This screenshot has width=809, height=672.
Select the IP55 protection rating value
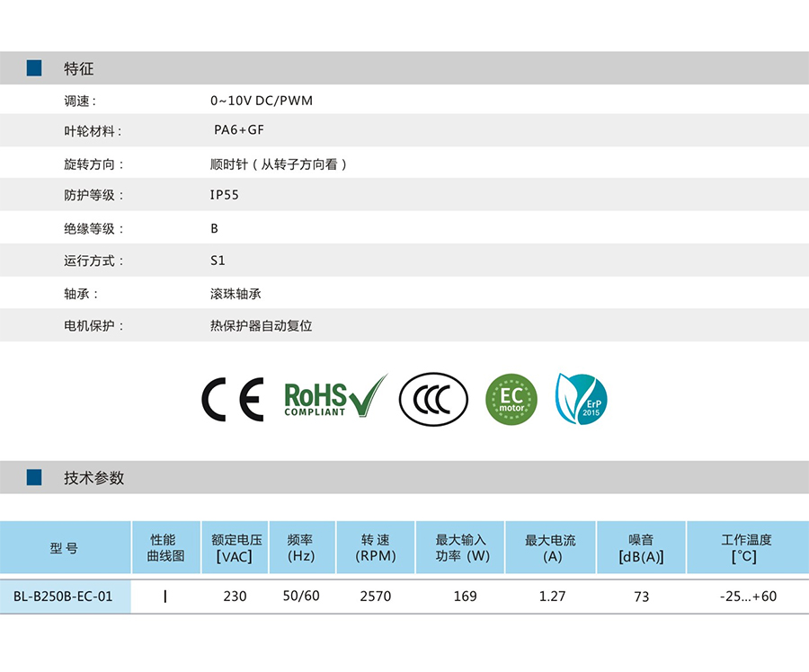pos(225,195)
